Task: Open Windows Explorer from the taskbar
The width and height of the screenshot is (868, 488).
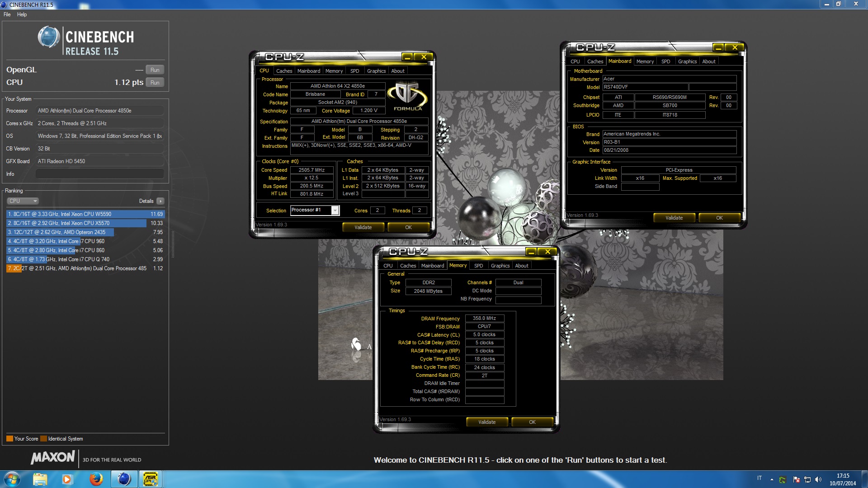Action: click(40, 479)
